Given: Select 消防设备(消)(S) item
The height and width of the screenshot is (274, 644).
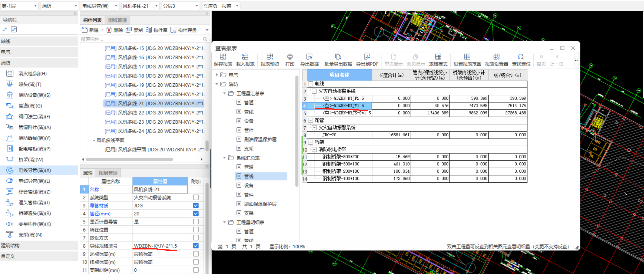Looking at the screenshot, I should pos(34,95).
